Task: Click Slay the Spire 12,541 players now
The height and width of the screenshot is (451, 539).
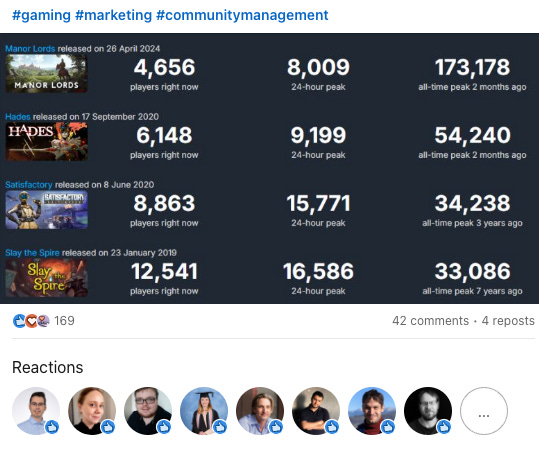Action: coord(164,278)
